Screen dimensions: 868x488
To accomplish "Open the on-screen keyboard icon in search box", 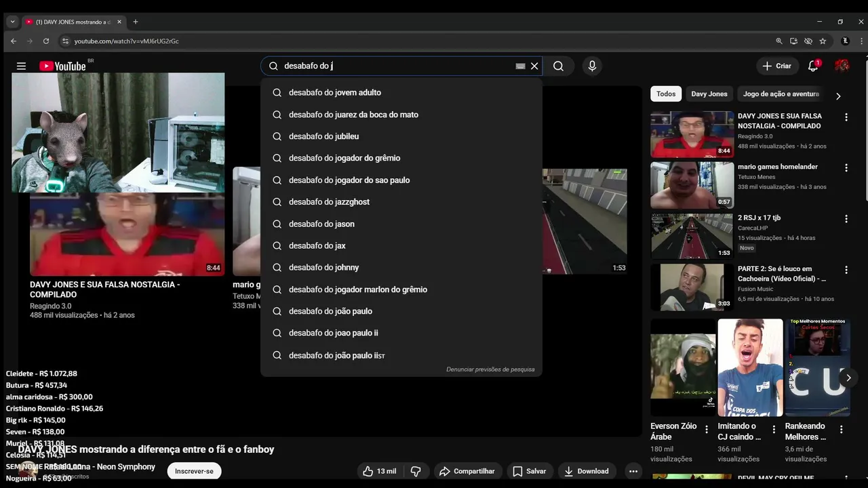I will pyautogui.click(x=520, y=66).
